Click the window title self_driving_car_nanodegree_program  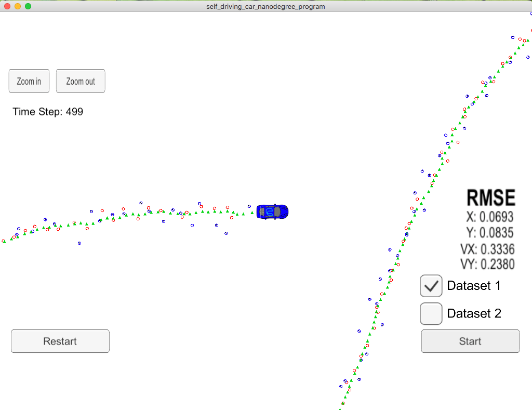pos(265,6)
